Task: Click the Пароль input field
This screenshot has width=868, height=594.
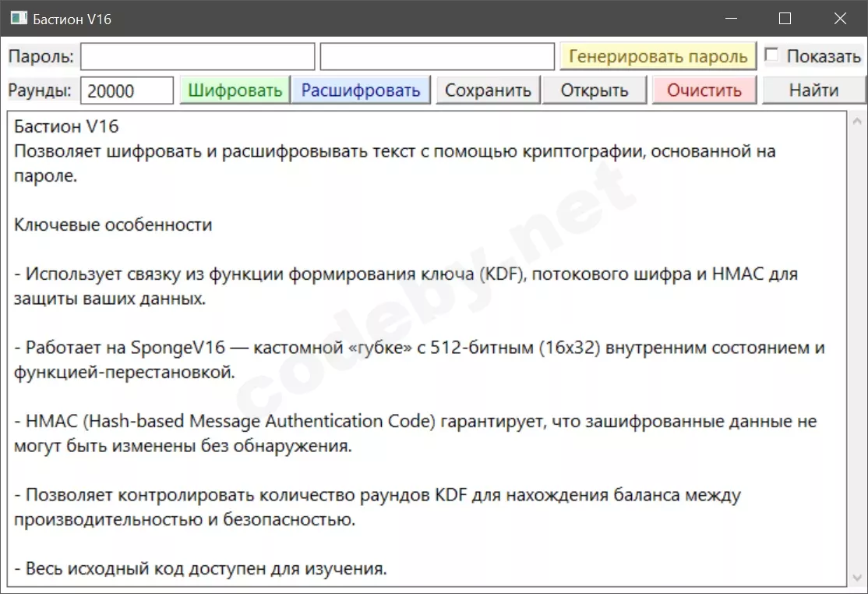Action: tap(198, 55)
